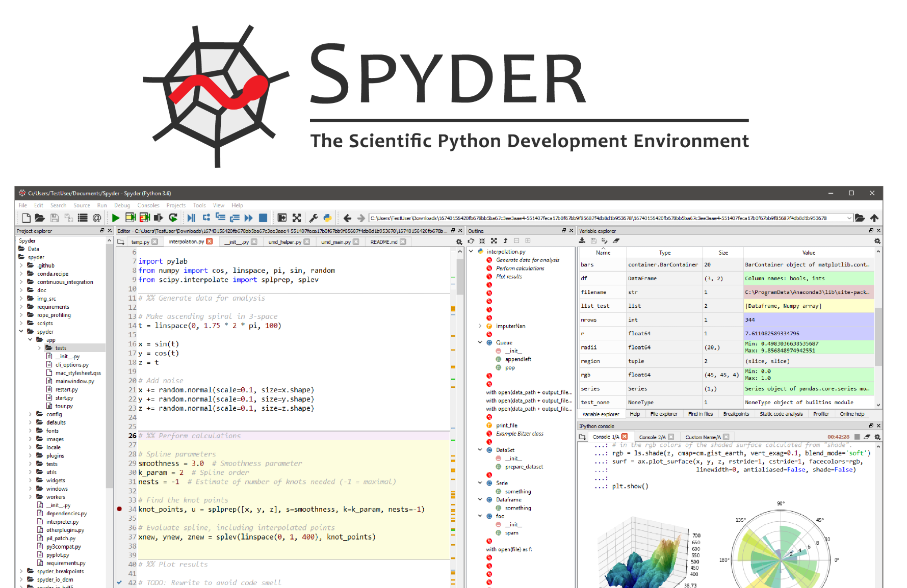Open the PYTHONPATH manager Python icon

tap(327, 218)
